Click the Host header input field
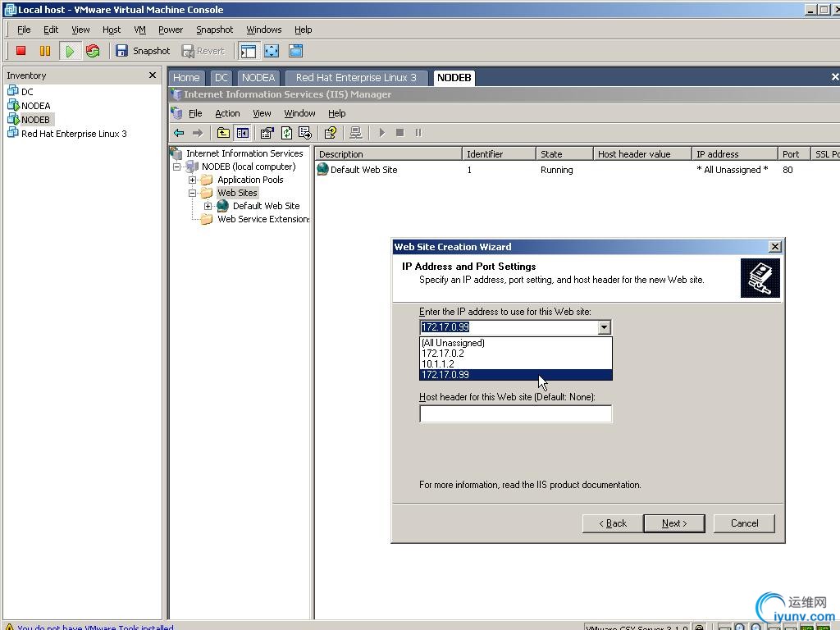This screenshot has height=630, width=840. tap(515, 413)
